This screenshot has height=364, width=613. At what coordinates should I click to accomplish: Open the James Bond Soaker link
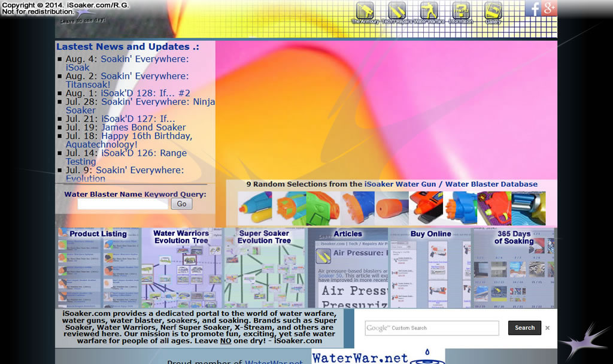coord(144,128)
